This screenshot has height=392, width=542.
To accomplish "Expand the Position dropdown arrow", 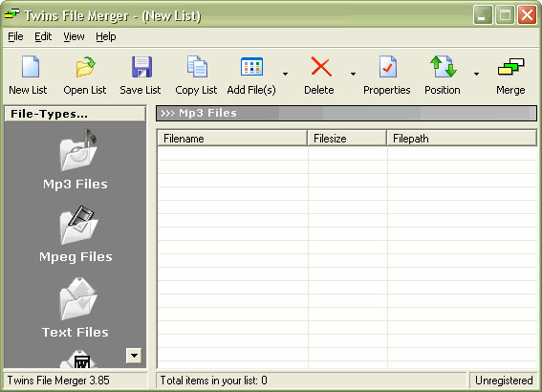I will [x=476, y=74].
